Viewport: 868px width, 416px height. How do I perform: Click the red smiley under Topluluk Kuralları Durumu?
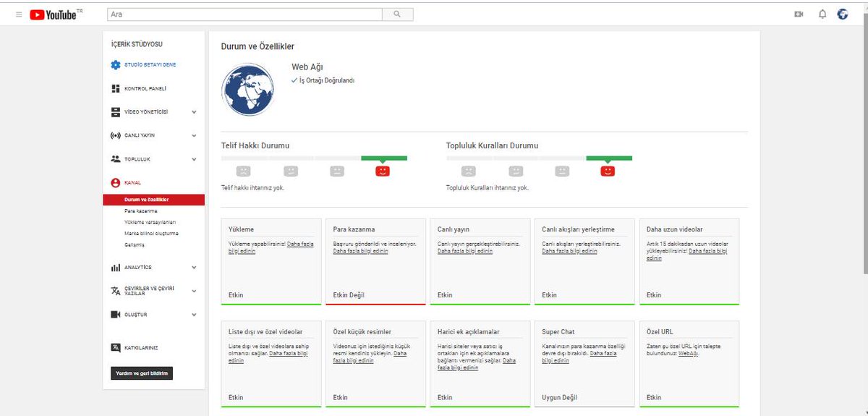coord(608,171)
